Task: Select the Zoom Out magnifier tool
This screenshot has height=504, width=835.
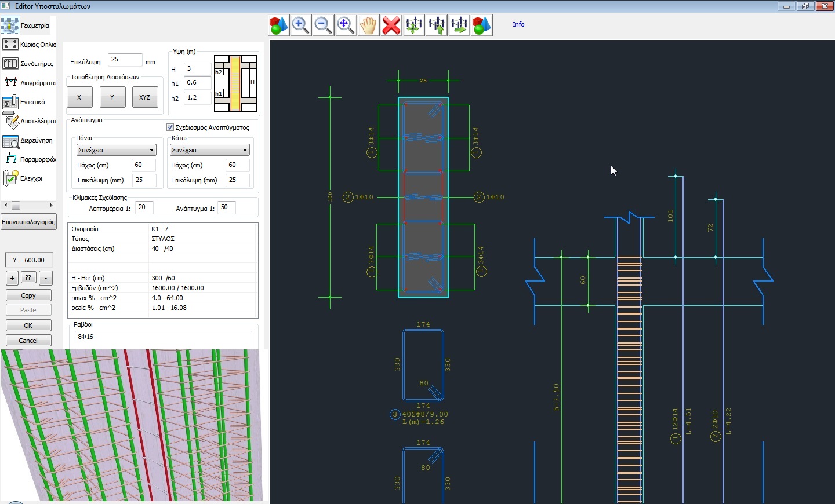Action: [324, 25]
